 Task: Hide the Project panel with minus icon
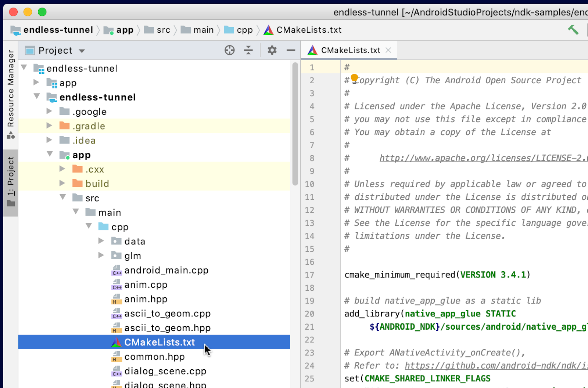[x=291, y=50]
